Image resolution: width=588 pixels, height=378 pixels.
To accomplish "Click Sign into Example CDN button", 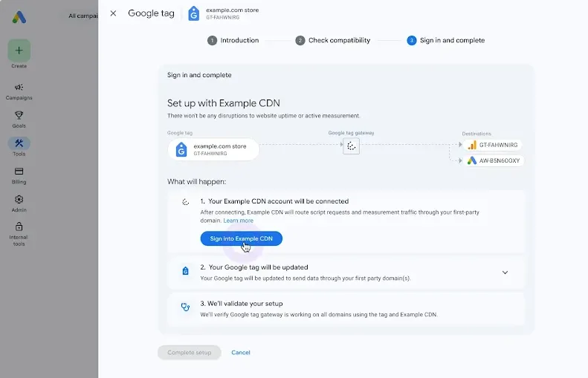I will coord(241,238).
